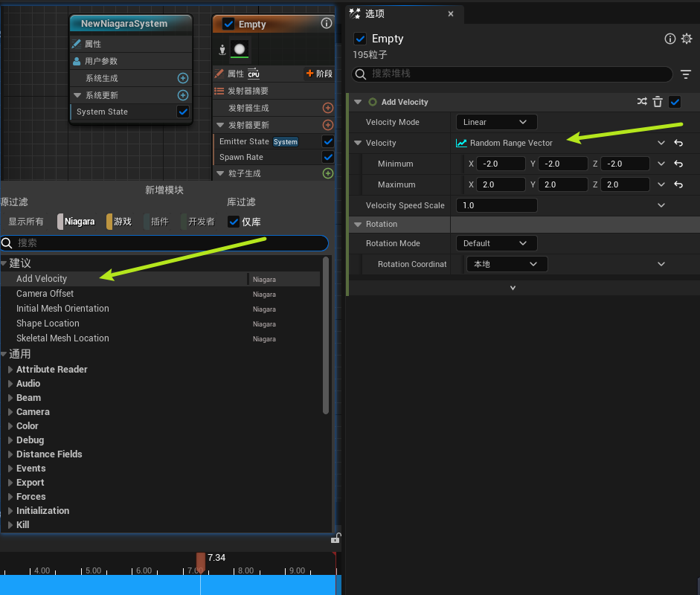Toggle the 游戏 source filter
Viewport: 700px width, 595px height.
point(119,222)
